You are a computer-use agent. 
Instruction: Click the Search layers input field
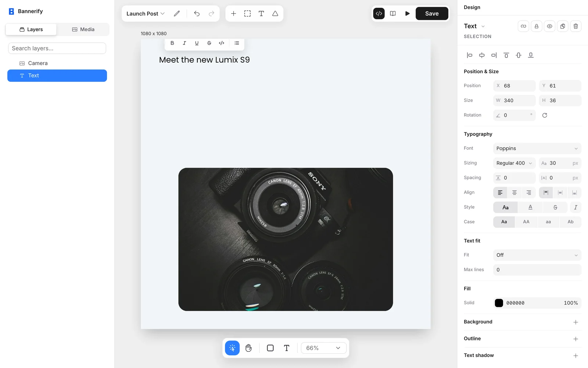(57, 48)
